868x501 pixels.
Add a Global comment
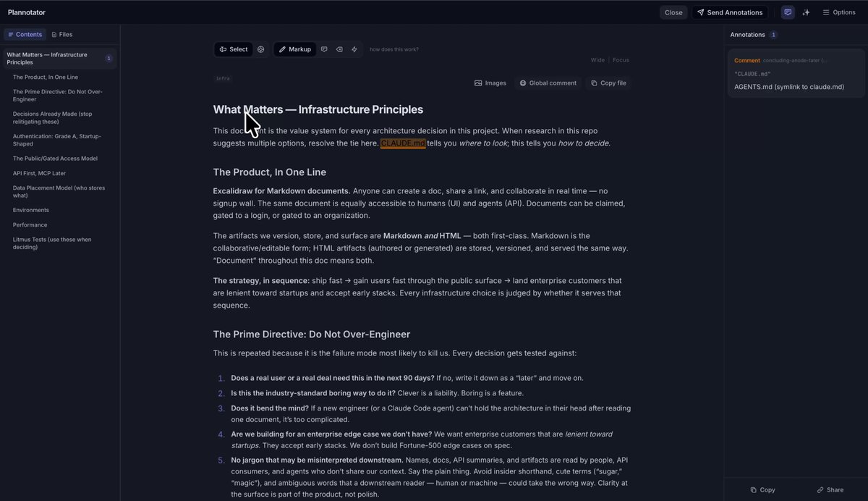(x=548, y=83)
